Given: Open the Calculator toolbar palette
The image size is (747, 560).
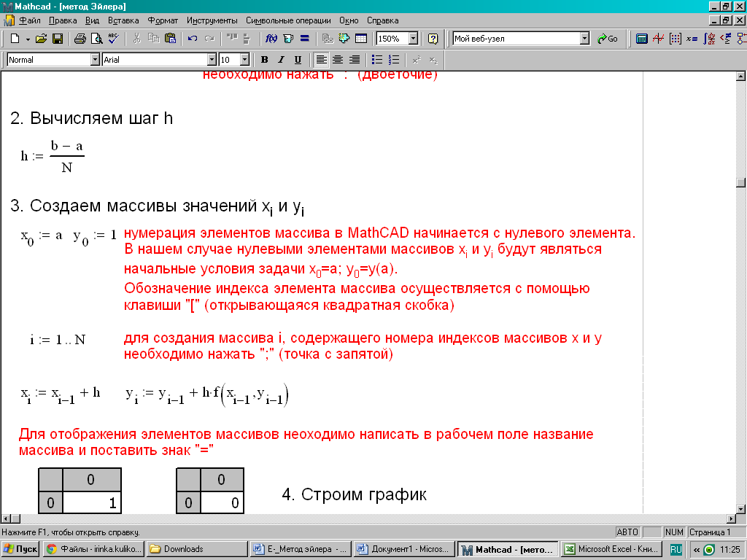Looking at the screenshot, I should point(642,39).
